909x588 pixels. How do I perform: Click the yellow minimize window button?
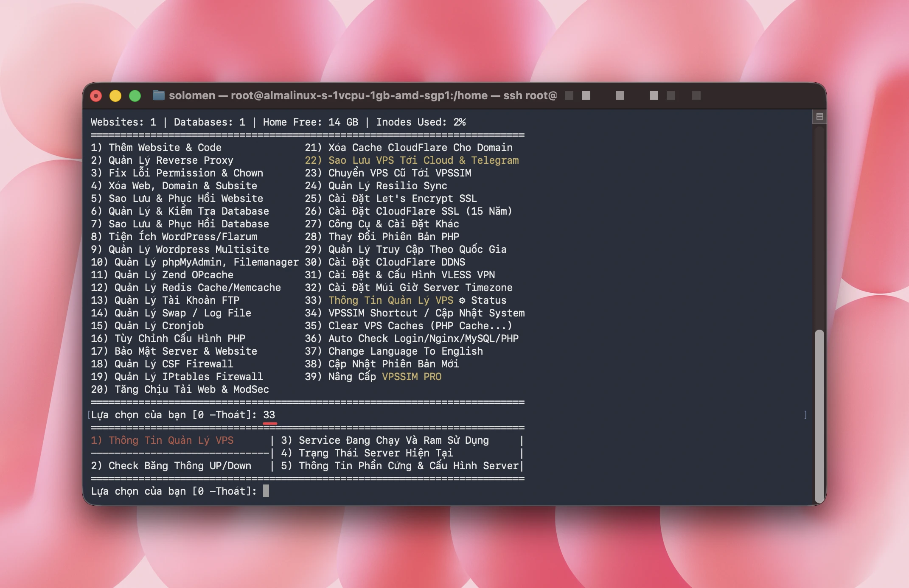115,96
